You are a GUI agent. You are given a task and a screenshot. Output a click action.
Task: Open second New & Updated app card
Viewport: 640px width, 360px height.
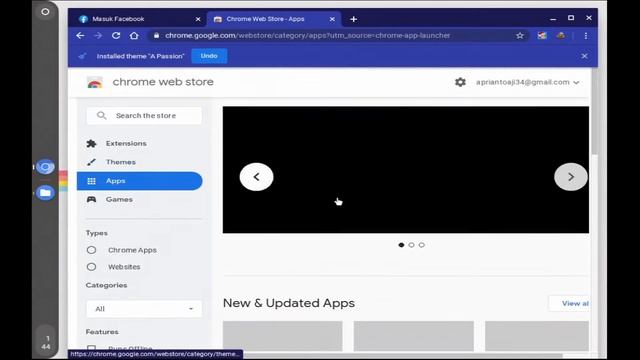(413, 336)
